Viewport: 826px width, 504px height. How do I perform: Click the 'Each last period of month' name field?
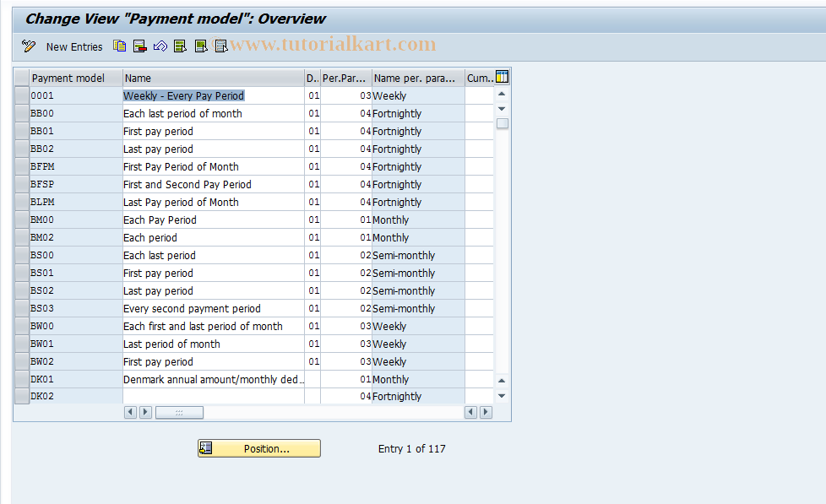pos(214,113)
